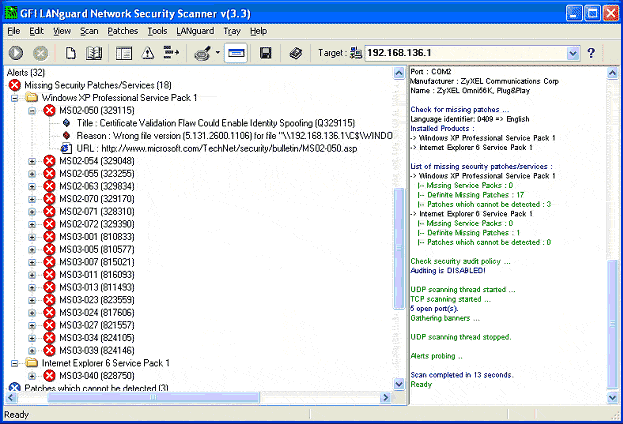Click in the Target IP address field
The width and height of the screenshot is (623, 424).
tap(460, 53)
